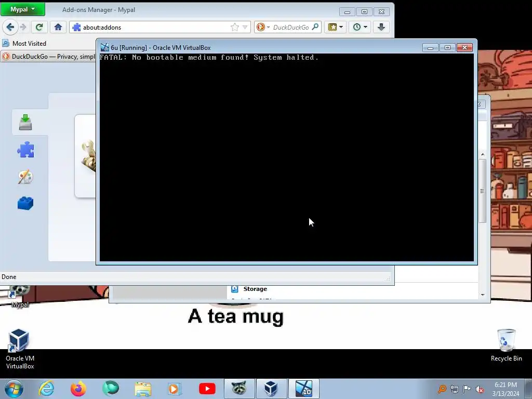Viewport: 532px width, 399px height.
Task: Select the Oracle VM VirtualBox desktop shortcut
Action: [20, 349]
